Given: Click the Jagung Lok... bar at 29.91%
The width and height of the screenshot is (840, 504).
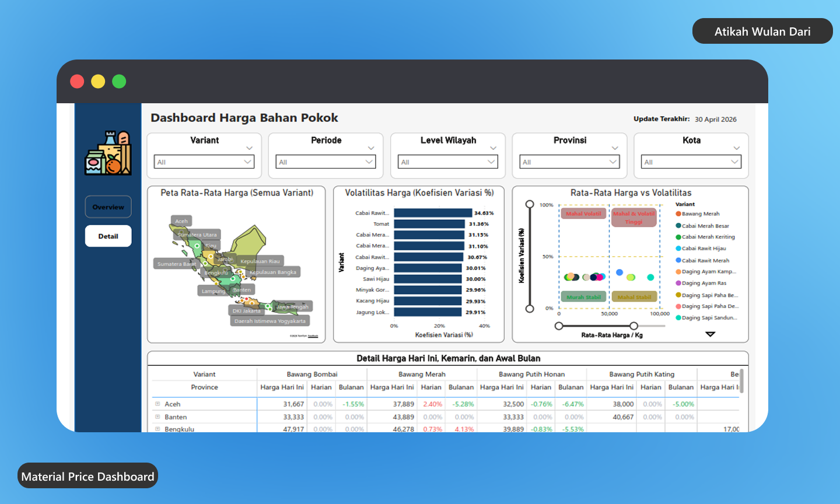Looking at the screenshot, I should (x=428, y=312).
